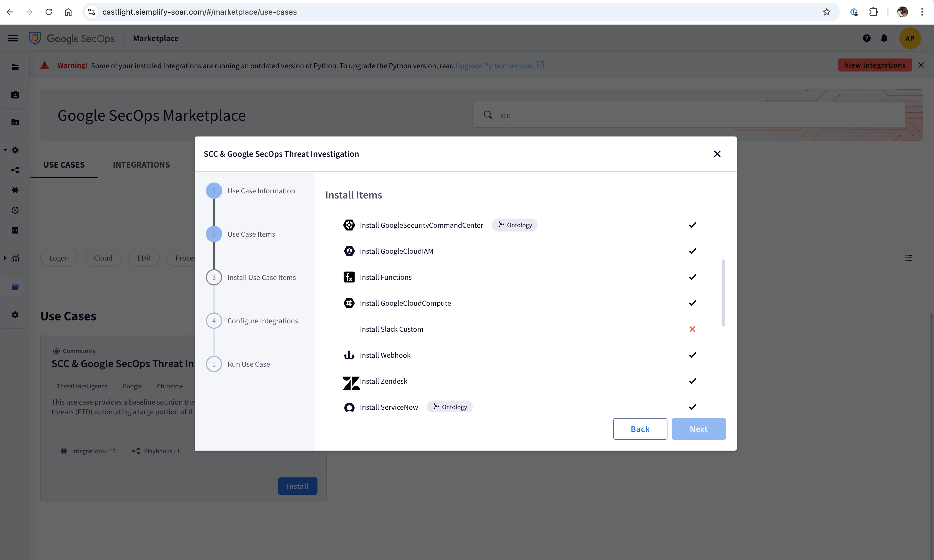The width and height of the screenshot is (934, 560).
Task: Open site information icon in address bar
Action: tap(91, 12)
